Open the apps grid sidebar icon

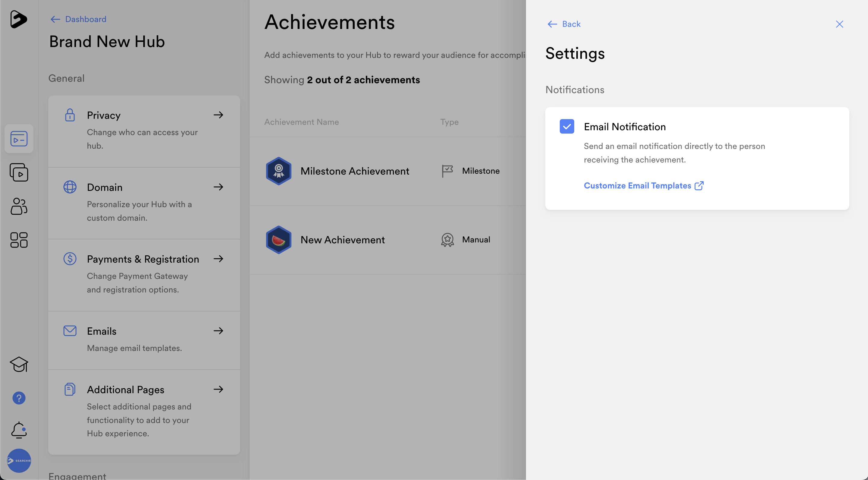(19, 240)
